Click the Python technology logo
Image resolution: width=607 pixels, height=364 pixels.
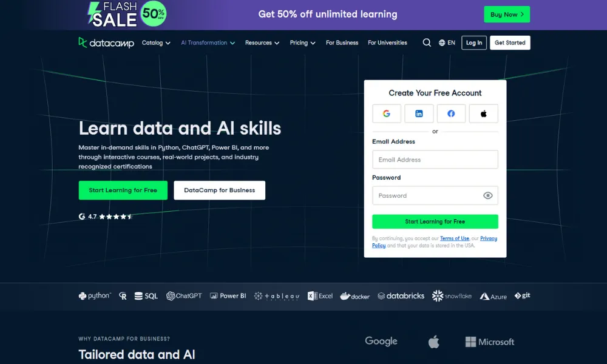[95, 296]
